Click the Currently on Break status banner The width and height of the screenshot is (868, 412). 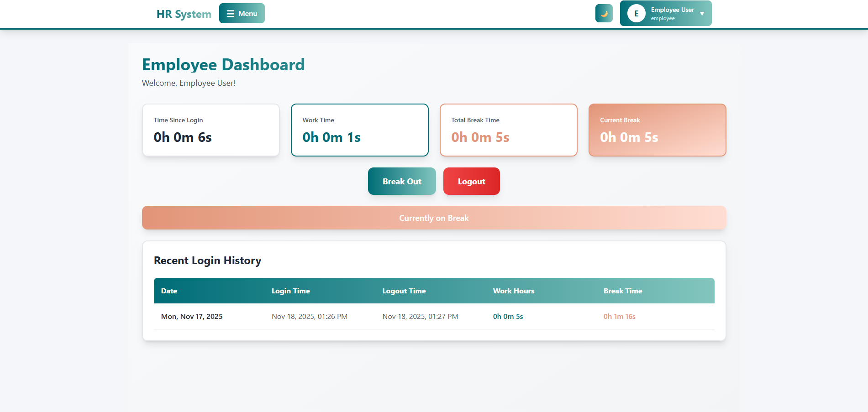click(434, 218)
